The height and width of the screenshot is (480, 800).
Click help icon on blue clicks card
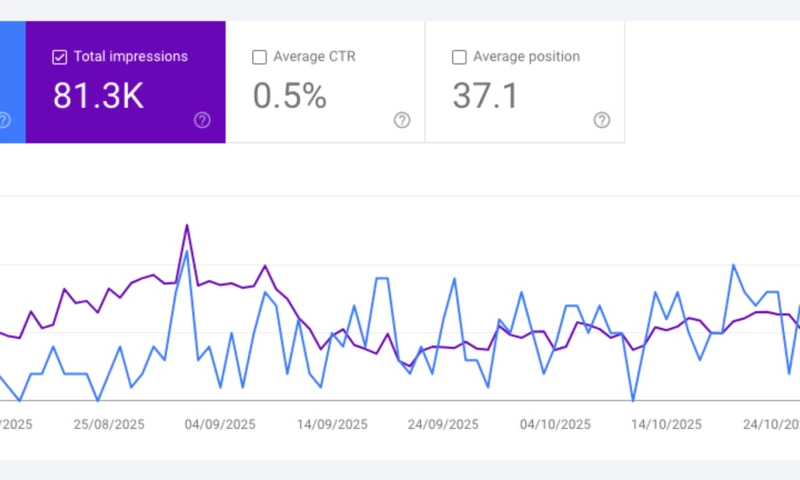[x=4, y=120]
